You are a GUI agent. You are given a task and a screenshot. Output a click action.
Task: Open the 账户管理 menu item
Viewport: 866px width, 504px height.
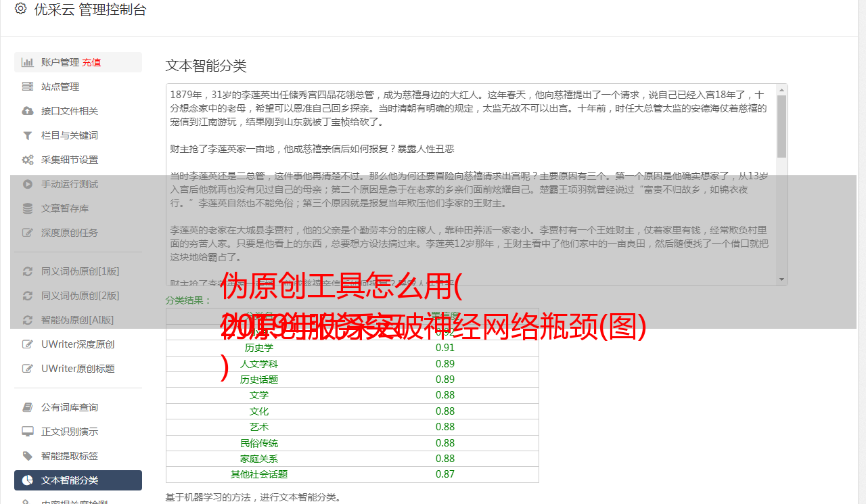coord(78,62)
